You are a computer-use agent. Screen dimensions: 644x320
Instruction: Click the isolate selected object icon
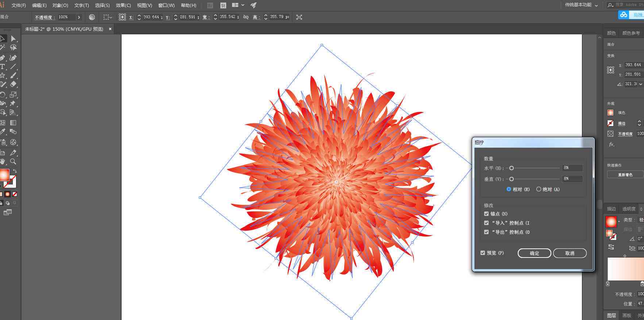tap(299, 17)
